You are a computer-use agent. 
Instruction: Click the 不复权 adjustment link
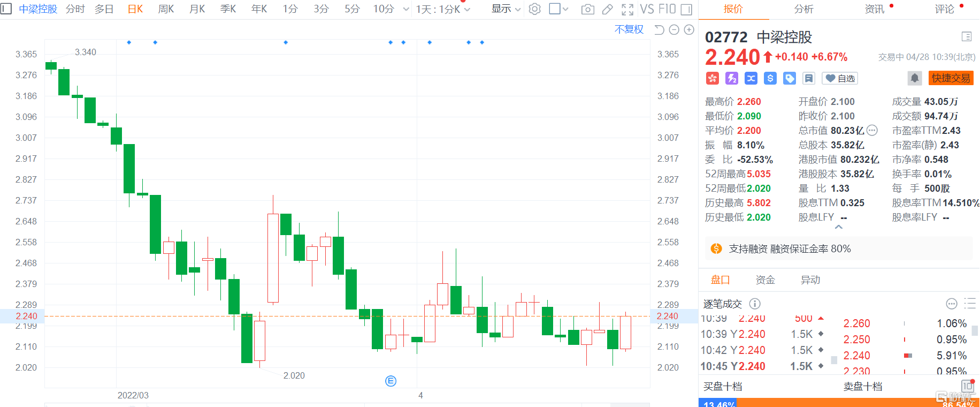point(629,29)
